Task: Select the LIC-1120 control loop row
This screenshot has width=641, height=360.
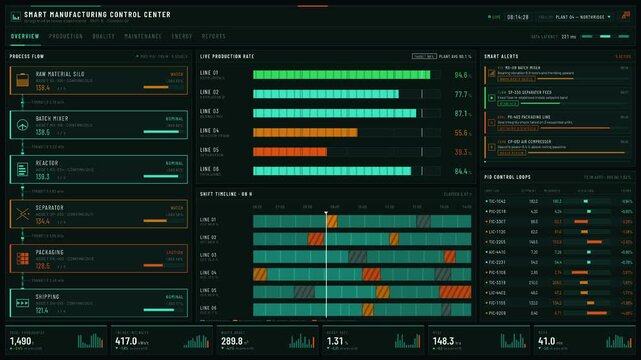Action: click(558, 232)
